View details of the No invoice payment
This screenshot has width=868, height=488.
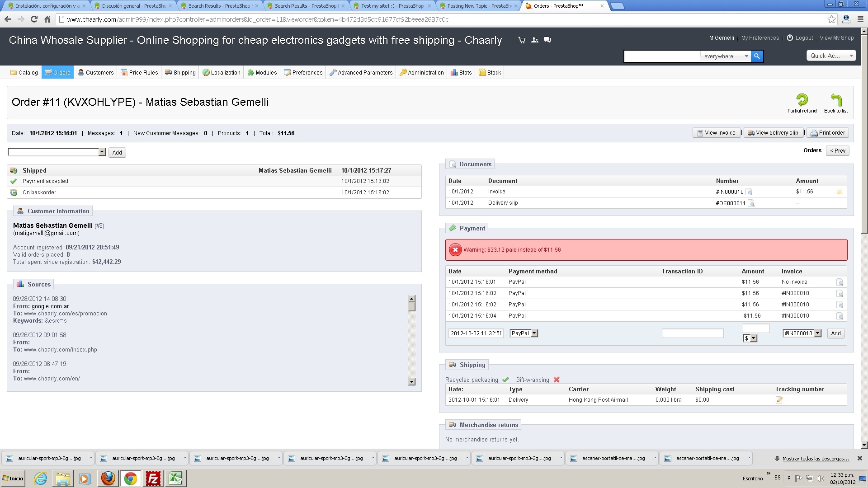(840, 282)
